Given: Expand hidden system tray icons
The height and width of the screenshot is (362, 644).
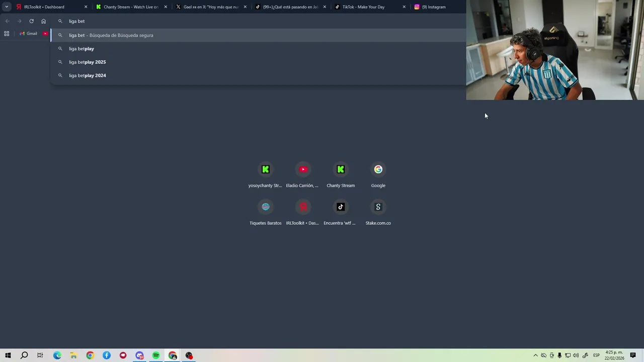Looking at the screenshot, I should click(535, 355).
